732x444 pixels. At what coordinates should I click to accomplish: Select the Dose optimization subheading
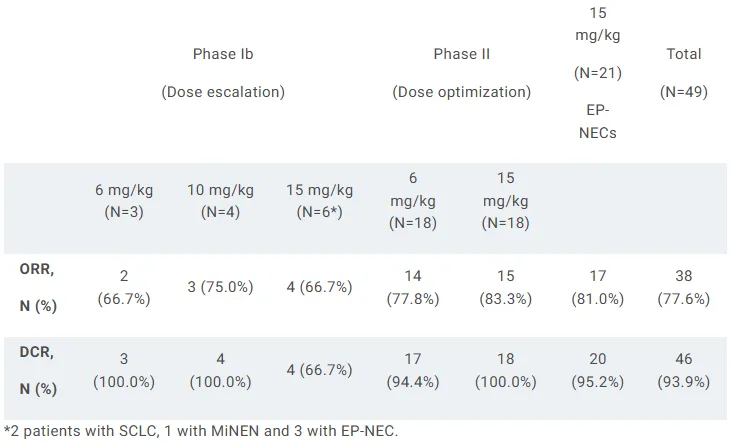(x=461, y=92)
